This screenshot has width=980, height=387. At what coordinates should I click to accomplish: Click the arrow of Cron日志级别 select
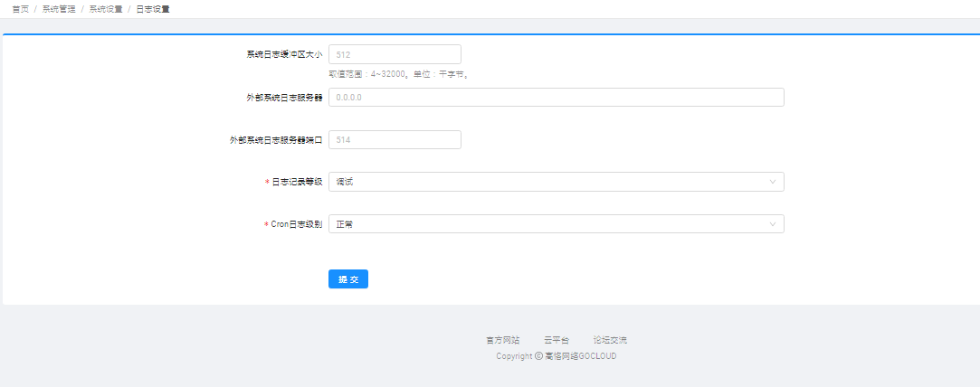(x=773, y=224)
